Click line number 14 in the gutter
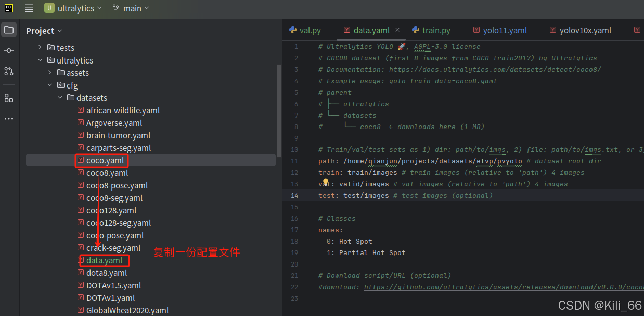 295,196
